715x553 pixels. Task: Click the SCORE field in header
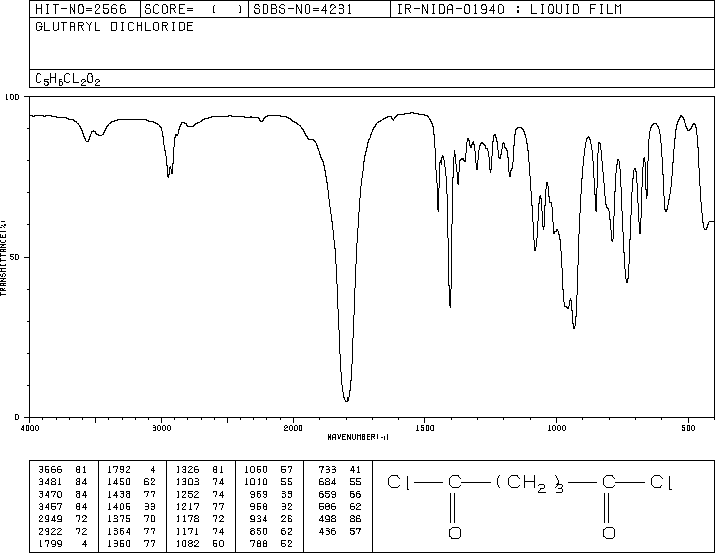pyautogui.click(x=194, y=9)
